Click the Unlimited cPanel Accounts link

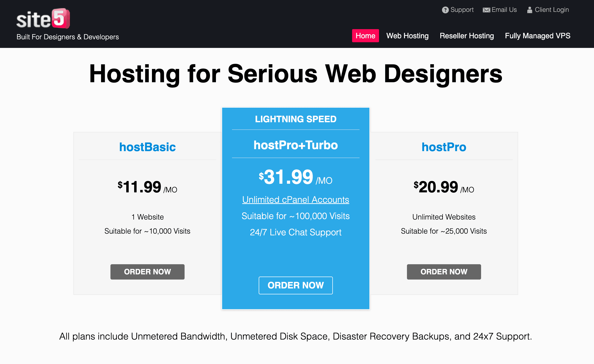pyautogui.click(x=296, y=200)
